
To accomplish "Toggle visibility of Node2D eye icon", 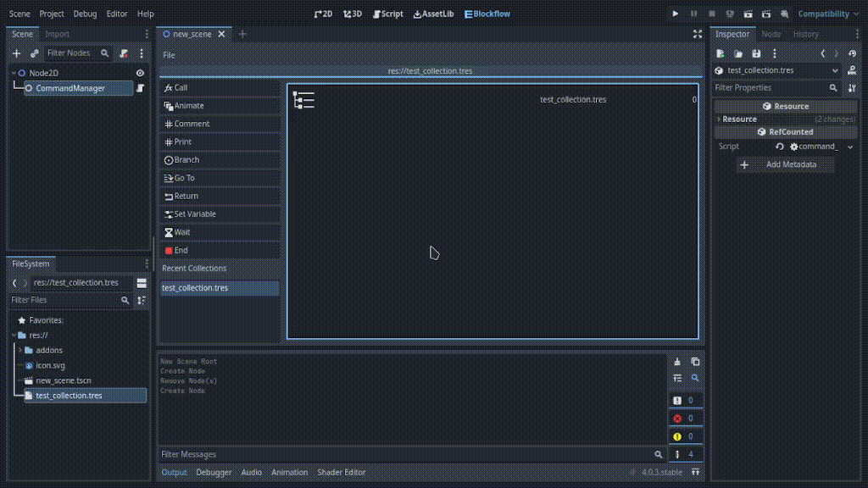I will coord(141,74).
